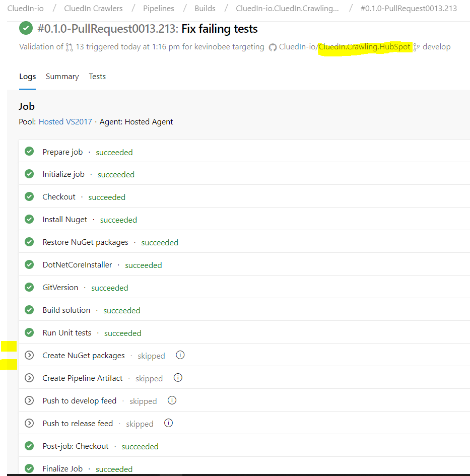
Task: Click the branch icon before develop
Action: [417, 47]
